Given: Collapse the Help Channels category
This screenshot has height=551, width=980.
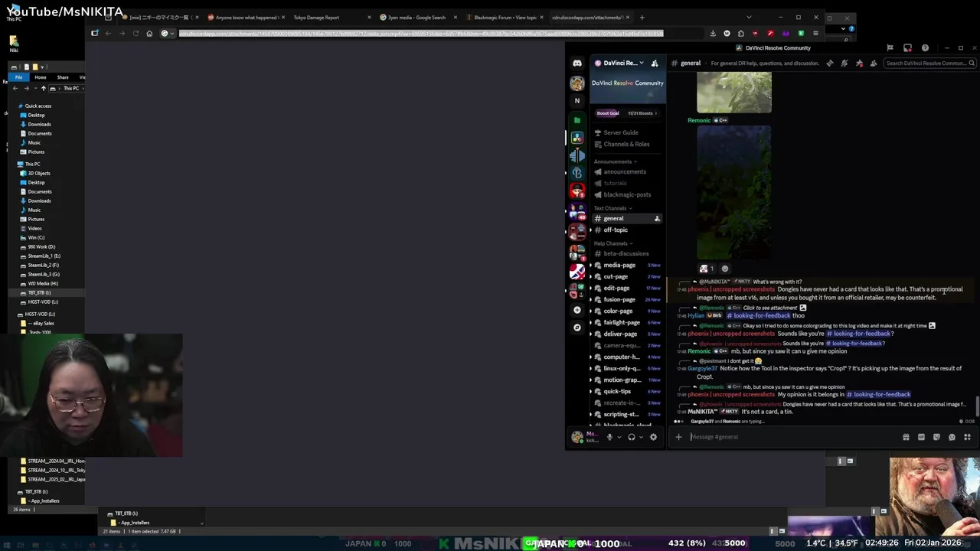Looking at the screenshot, I should [613, 243].
